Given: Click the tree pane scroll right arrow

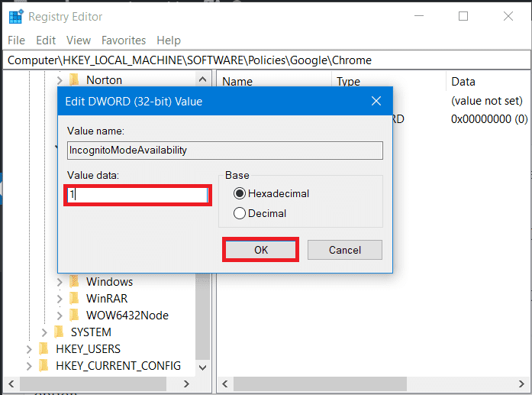Looking at the screenshot, I should point(186,384).
